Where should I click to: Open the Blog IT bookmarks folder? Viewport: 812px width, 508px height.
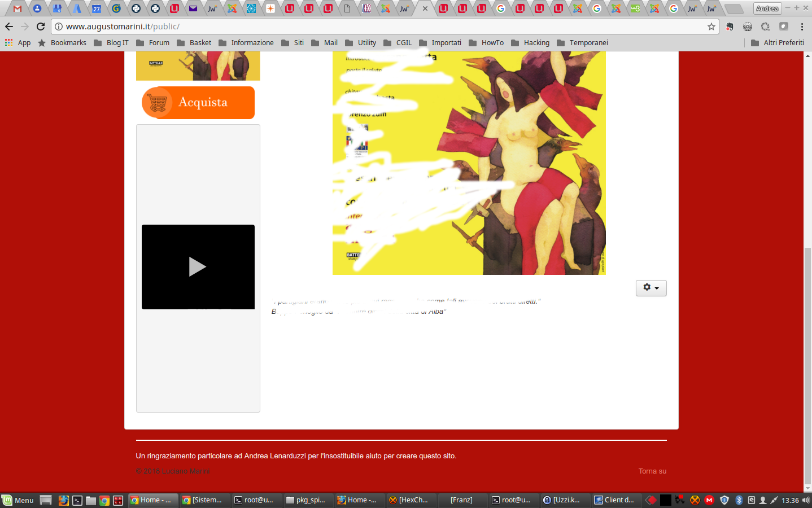[x=111, y=43]
